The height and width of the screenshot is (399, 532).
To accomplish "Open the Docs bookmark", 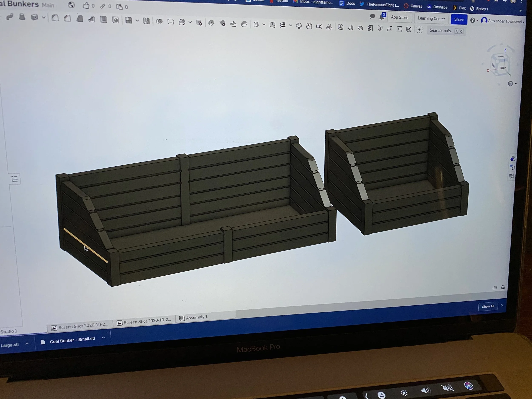I will click(x=347, y=3).
